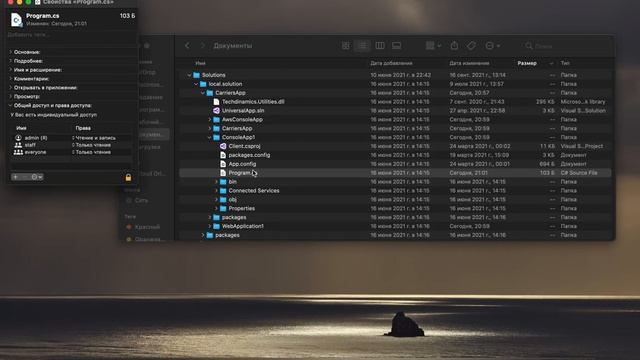Switch Finder to column view
The height and width of the screenshot is (360, 640).
click(x=380, y=46)
